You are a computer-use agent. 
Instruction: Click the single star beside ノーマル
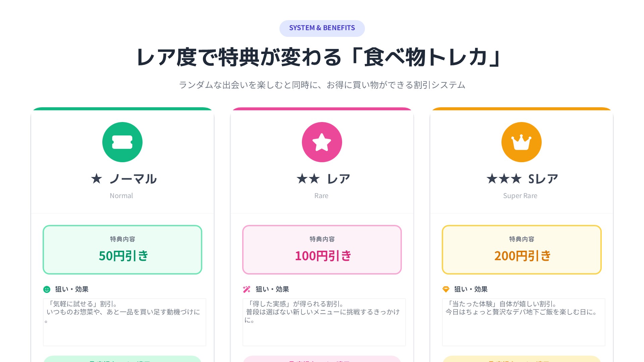[x=97, y=179]
